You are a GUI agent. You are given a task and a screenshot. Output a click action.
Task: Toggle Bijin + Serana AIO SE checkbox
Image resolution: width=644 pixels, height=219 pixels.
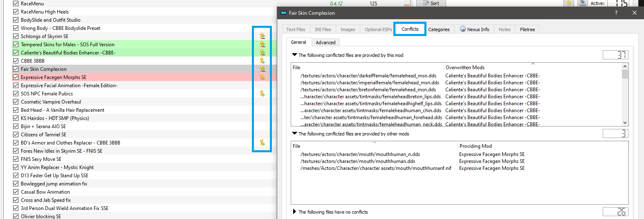click(16, 126)
